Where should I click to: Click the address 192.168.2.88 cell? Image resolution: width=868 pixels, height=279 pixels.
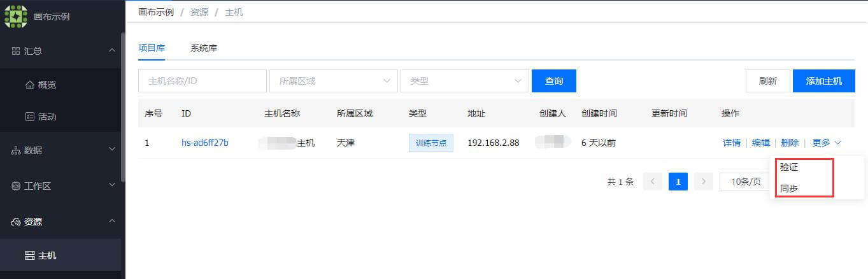494,143
